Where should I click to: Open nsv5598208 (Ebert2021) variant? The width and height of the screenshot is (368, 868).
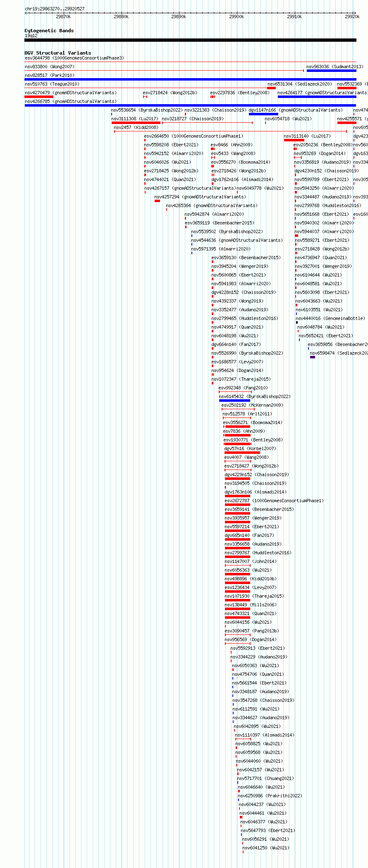pyautogui.click(x=171, y=145)
